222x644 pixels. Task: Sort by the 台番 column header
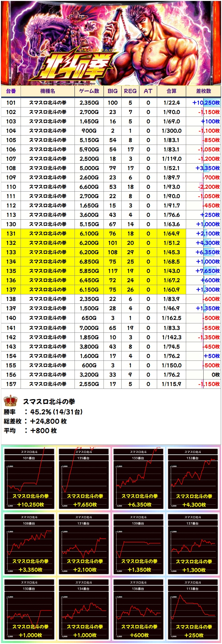pyautogui.click(x=11, y=91)
